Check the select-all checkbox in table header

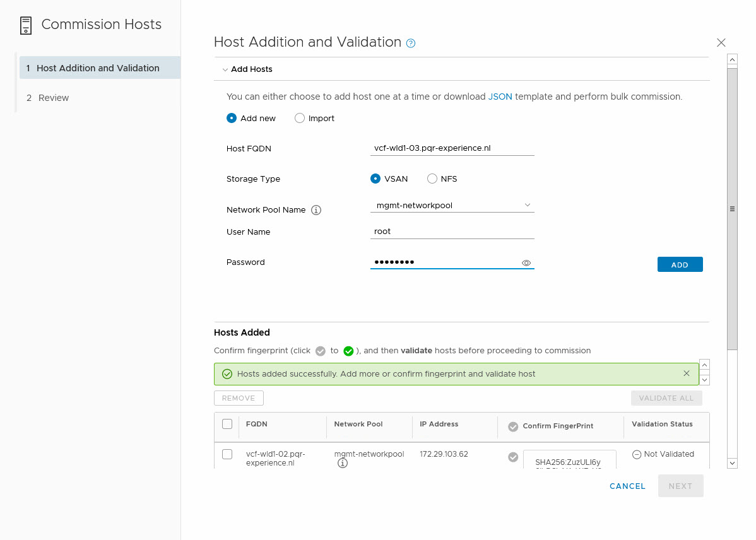pyautogui.click(x=227, y=424)
